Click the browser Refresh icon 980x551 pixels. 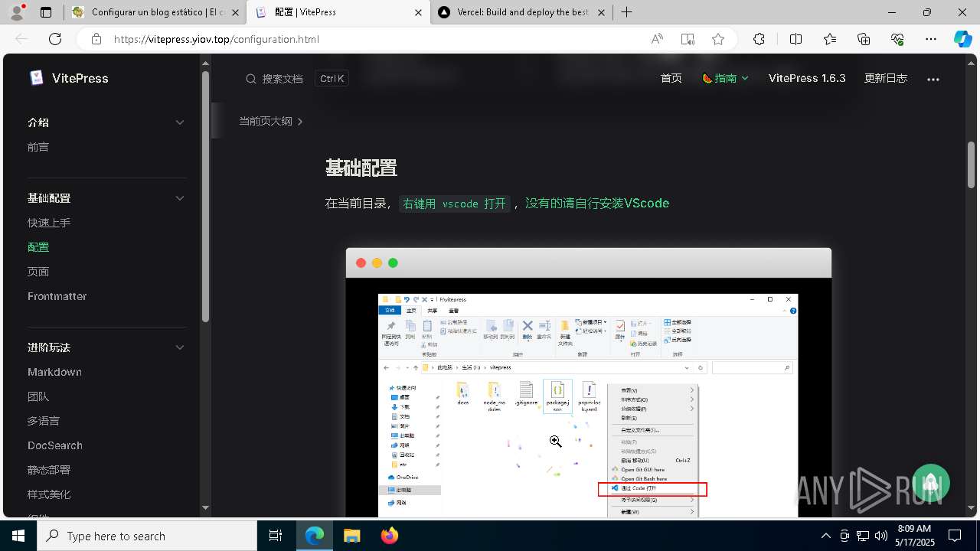(55, 39)
